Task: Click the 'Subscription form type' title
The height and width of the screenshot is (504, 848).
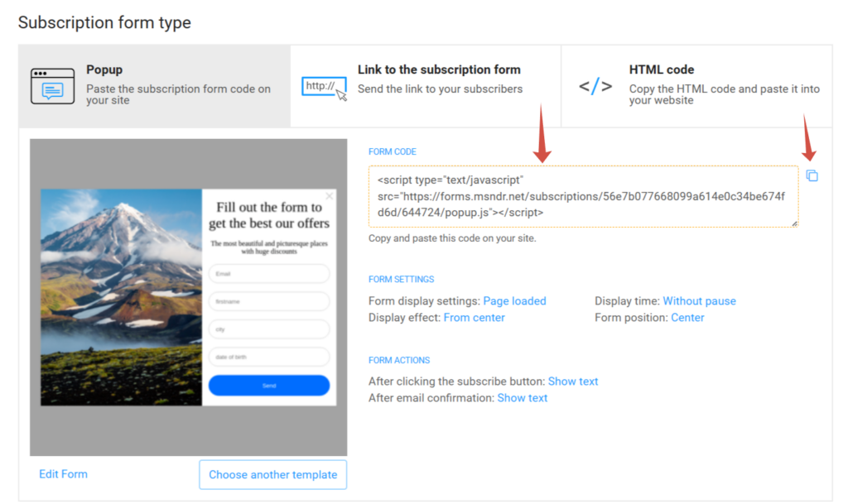Action: [x=104, y=22]
